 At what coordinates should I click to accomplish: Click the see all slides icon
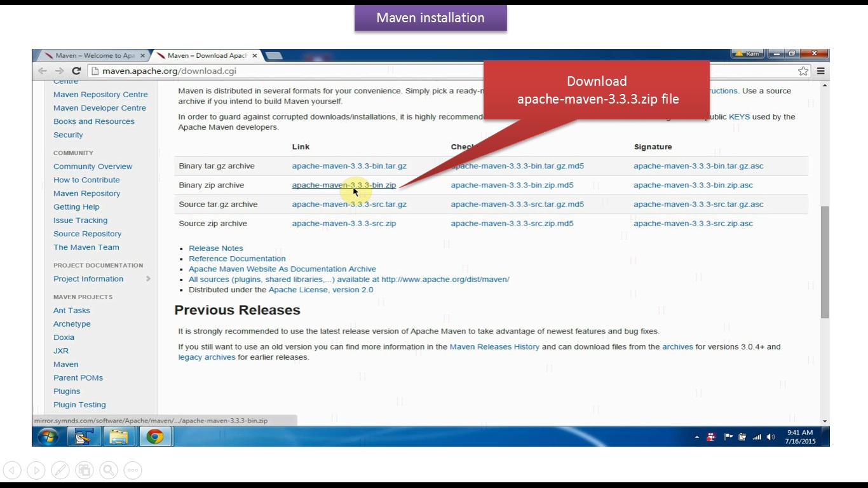point(85,470)
